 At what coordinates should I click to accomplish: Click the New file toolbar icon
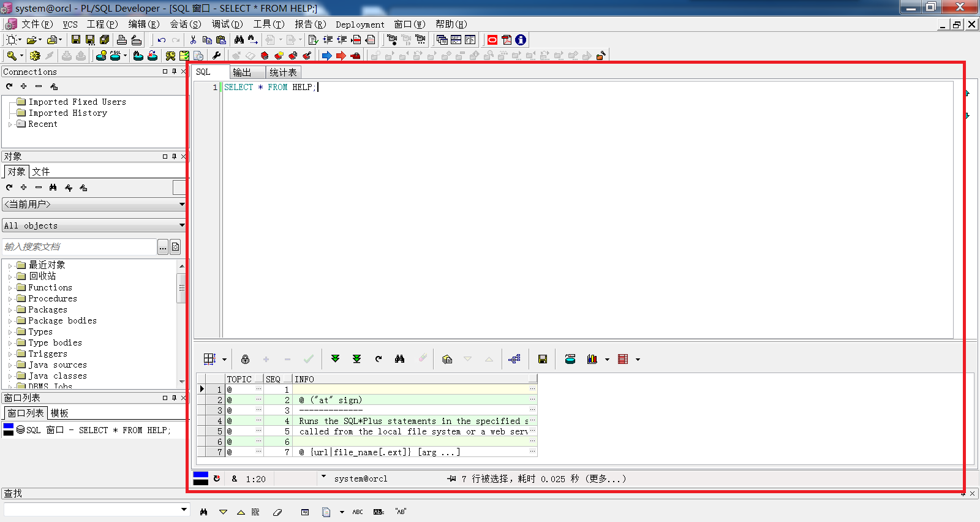[x=11, y=40]
